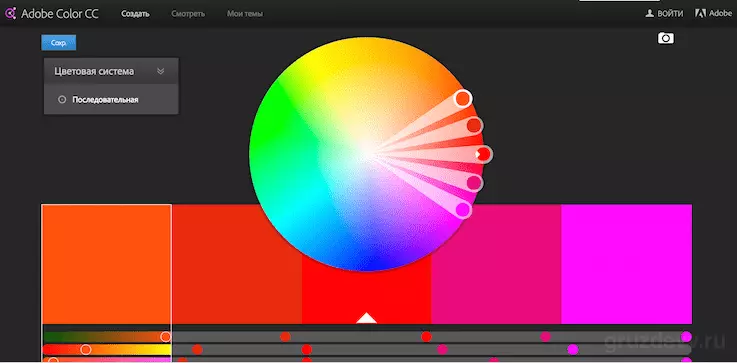
Task: Click the camera icon to create from image
Action: pos(666,39)
